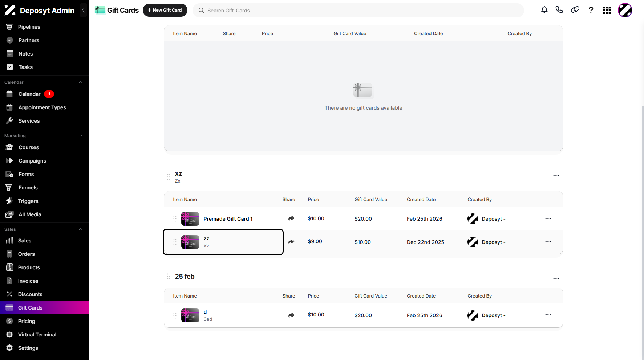Grab the drag handle of 25 feb category
The image size is (644, 360).
point(169,277)
